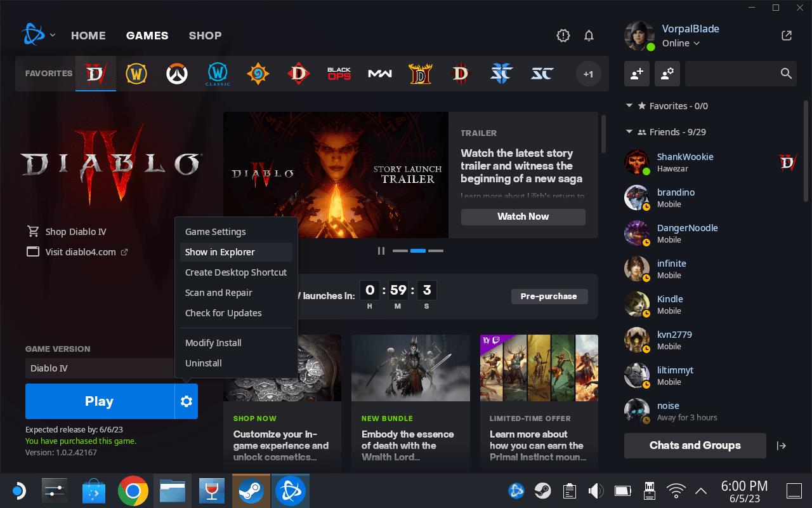Viewport: 812px width, 508px height.
Task: Open Google Chrome from the taskbar
Action: [133, 491]
